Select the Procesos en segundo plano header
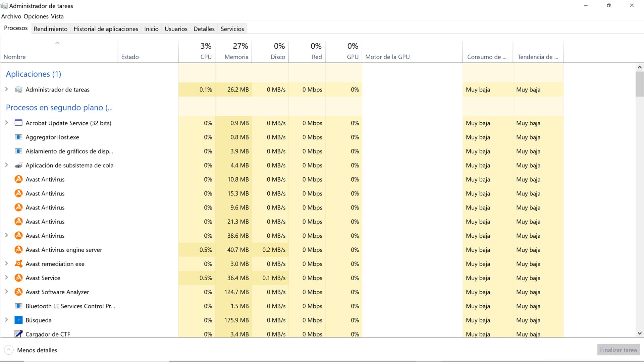 (59, 108)
